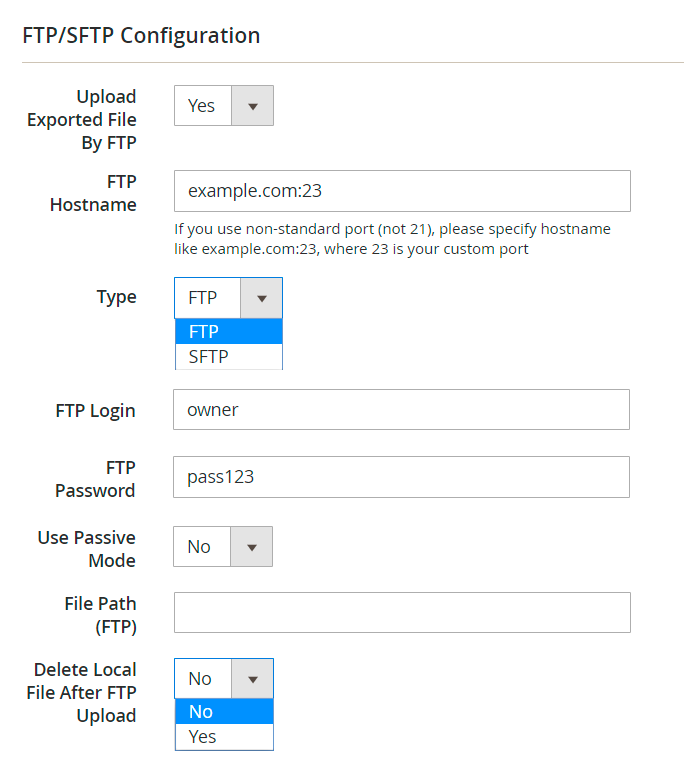Click the non-standard port hint text

click(x=392, y=239)
